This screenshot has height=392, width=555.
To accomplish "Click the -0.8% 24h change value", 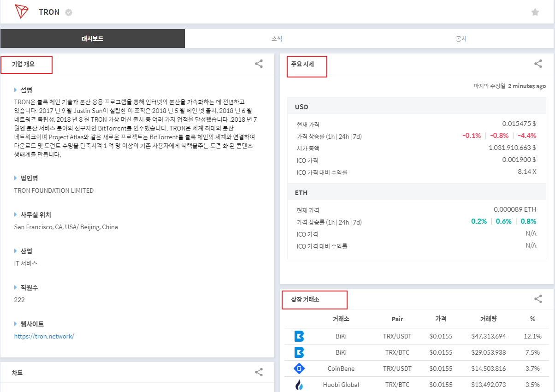I will (499, 136).
